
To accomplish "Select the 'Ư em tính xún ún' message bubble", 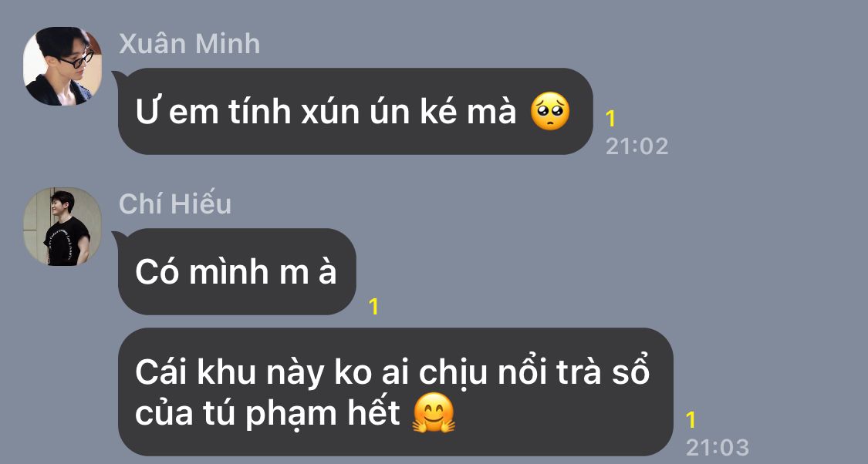I will pos(356,111).
